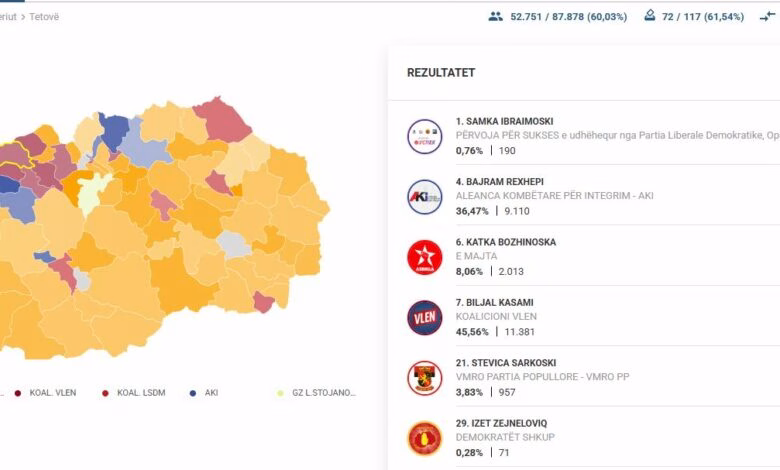
Task: Click the Rezultatet panel heading
Action: 441,73
